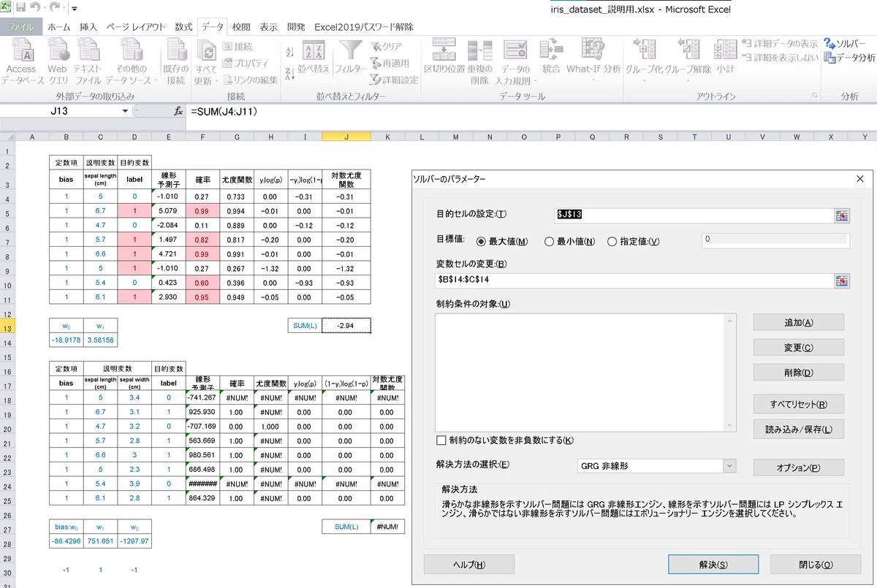This screenshot has height=588, width=877.
Task: Import from text file icon
Action: coord(88,62)
